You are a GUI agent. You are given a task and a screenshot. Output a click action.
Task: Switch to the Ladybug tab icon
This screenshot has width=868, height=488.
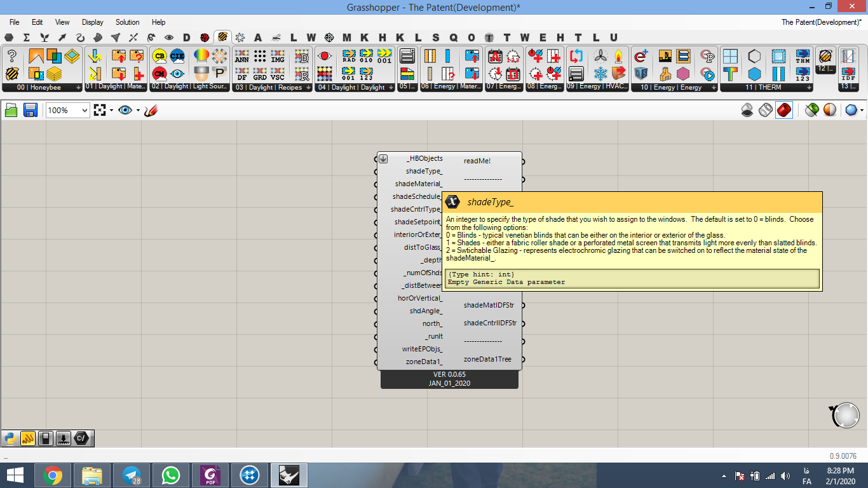point(205,37)
